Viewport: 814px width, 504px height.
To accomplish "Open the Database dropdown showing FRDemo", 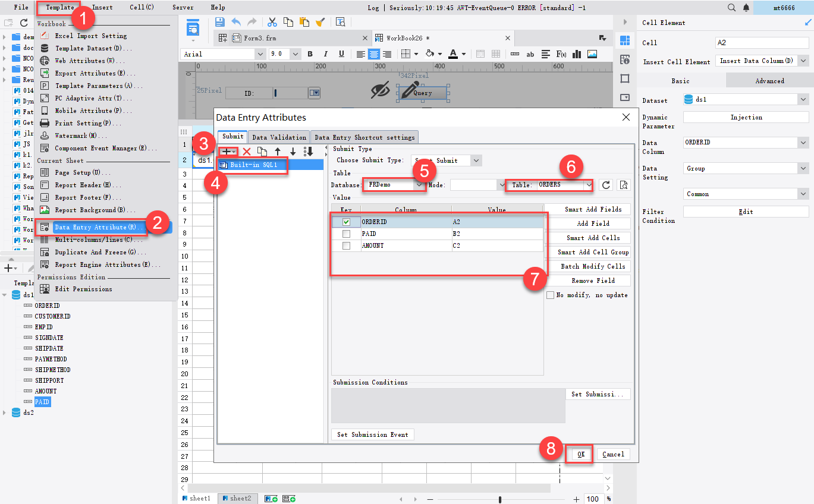I will [x=419, y=184].
